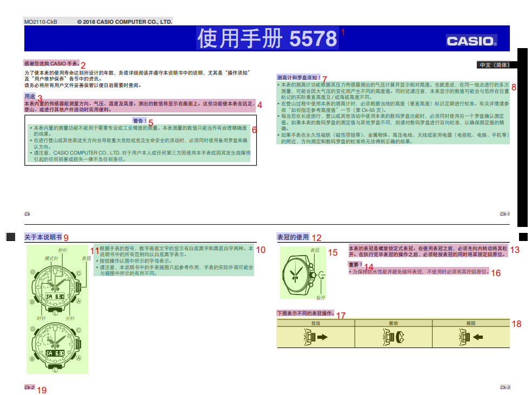Click the warning bullet starting 请注意，CASIO COMPUTER CO., LTD.

pyautogui.click(x=140, y=156)
